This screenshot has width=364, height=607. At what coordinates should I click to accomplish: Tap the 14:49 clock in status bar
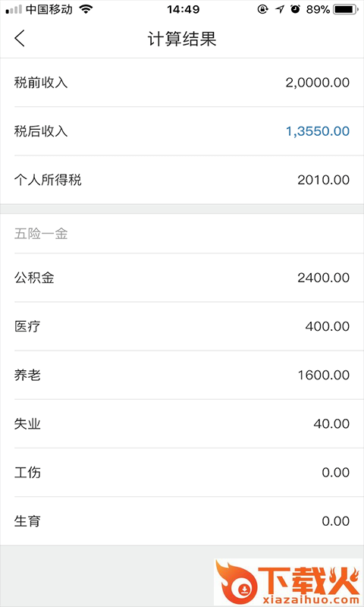pyautogui.click(x=183, y=9)
